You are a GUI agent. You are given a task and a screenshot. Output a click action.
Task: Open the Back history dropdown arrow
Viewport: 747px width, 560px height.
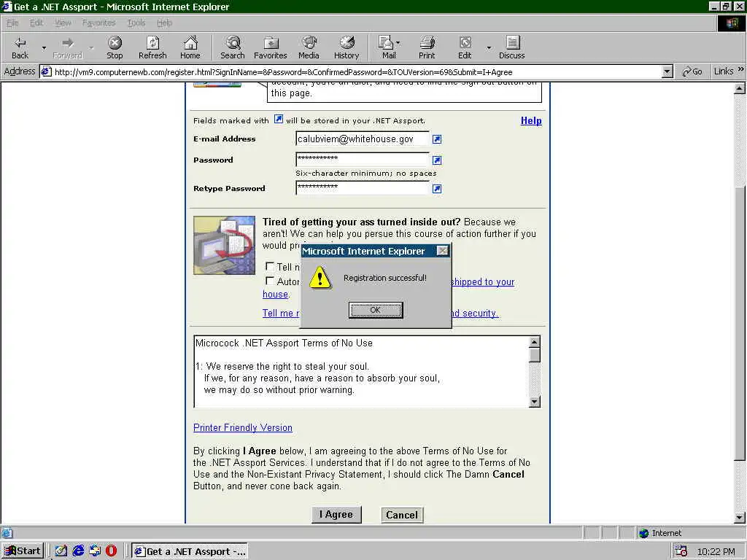pos(44,47)
